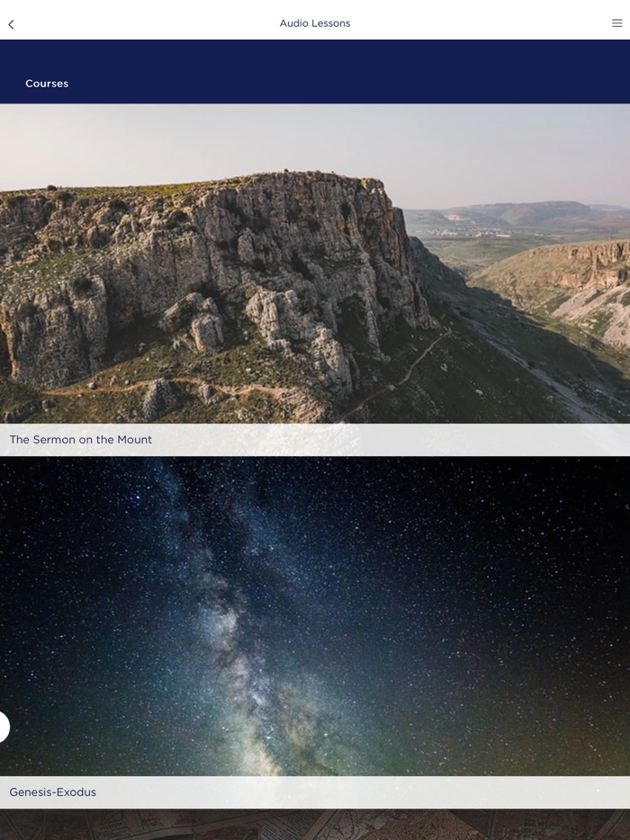Open The Sermon on the Mount course

(80, 440)
